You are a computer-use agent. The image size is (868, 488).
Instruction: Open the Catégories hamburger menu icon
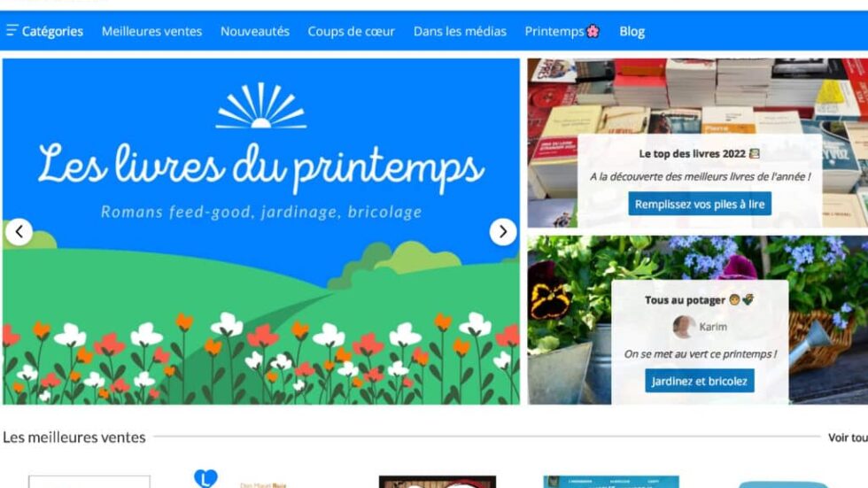[x=12, y=30]
